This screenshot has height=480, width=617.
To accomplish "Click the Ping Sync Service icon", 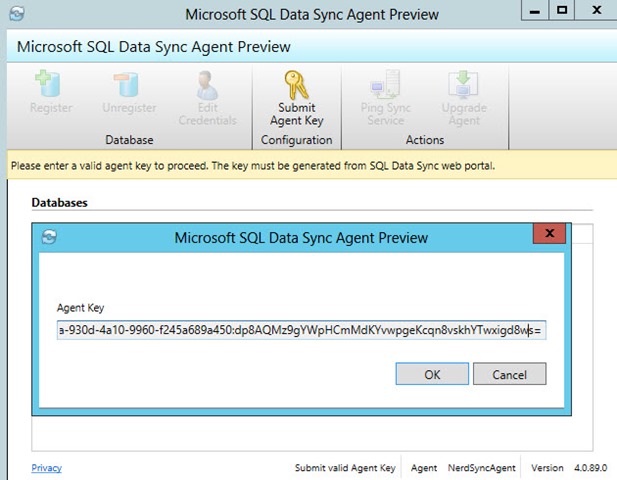I will click(x=385, y=84).
